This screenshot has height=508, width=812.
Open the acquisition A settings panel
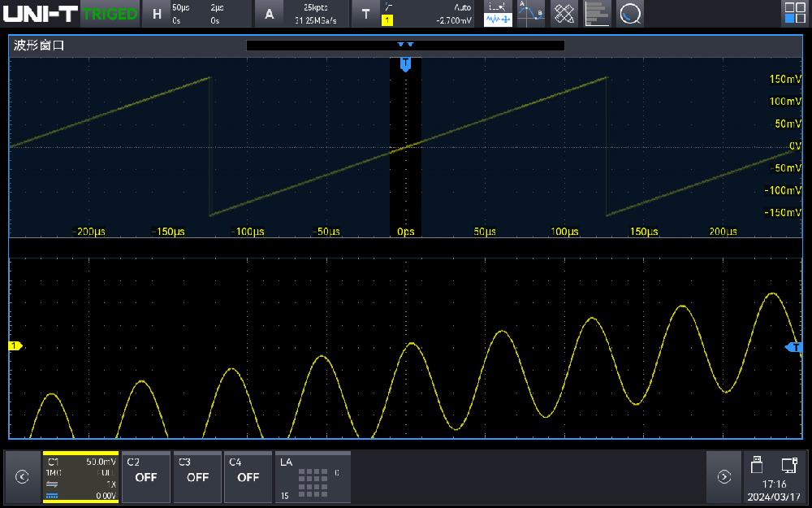tap(270, 14)
